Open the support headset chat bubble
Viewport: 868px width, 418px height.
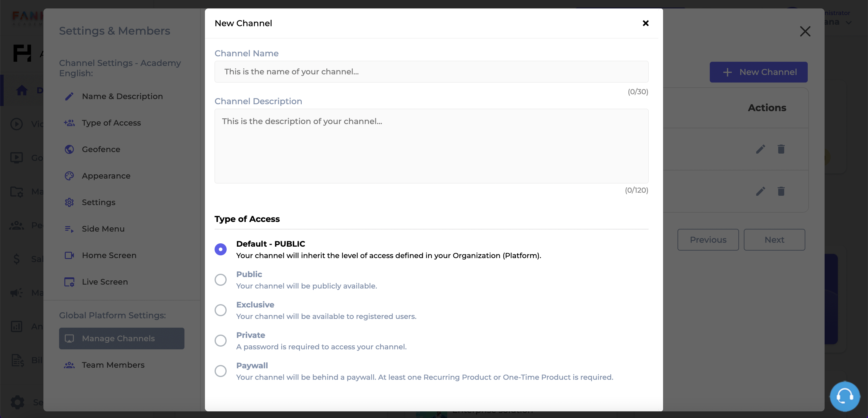[x=844, y=396]
